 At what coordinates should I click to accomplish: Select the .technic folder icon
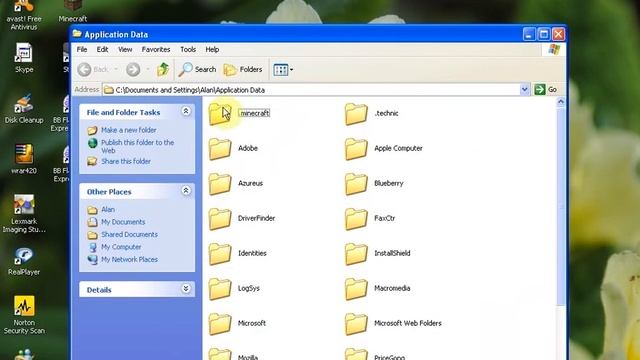pos(356,114)
